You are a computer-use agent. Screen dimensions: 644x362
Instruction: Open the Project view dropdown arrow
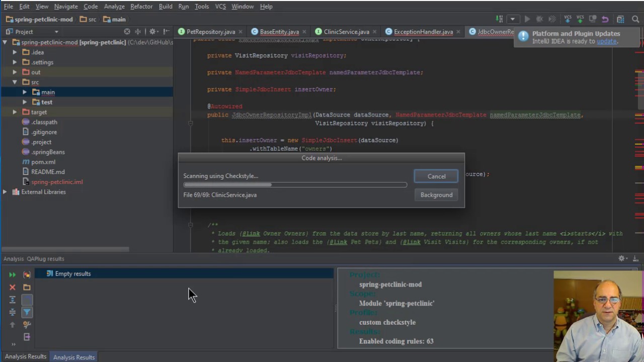(56, 32)
